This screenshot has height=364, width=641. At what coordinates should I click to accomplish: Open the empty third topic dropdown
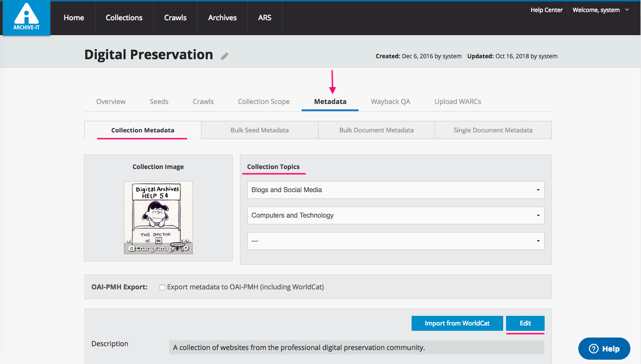(x=395, y=241)
